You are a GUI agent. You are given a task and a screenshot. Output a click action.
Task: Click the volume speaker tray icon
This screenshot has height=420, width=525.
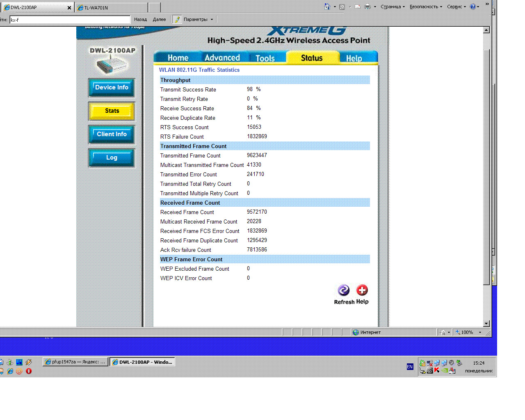pos(452,363)
